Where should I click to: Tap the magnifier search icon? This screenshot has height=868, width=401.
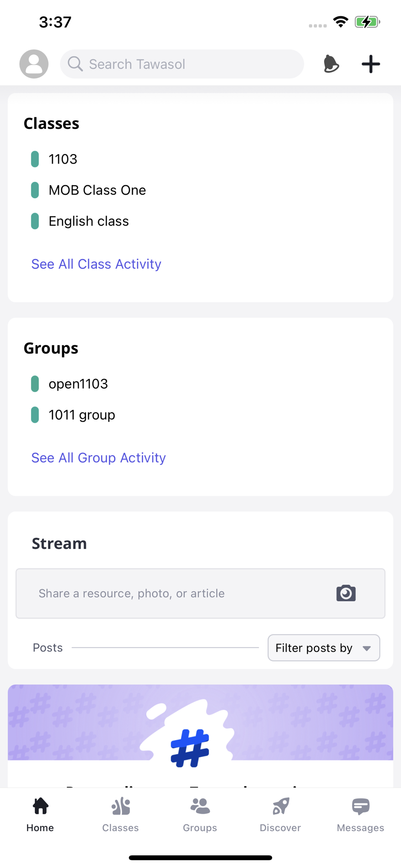pyautogui.click(x=75, y=64)
